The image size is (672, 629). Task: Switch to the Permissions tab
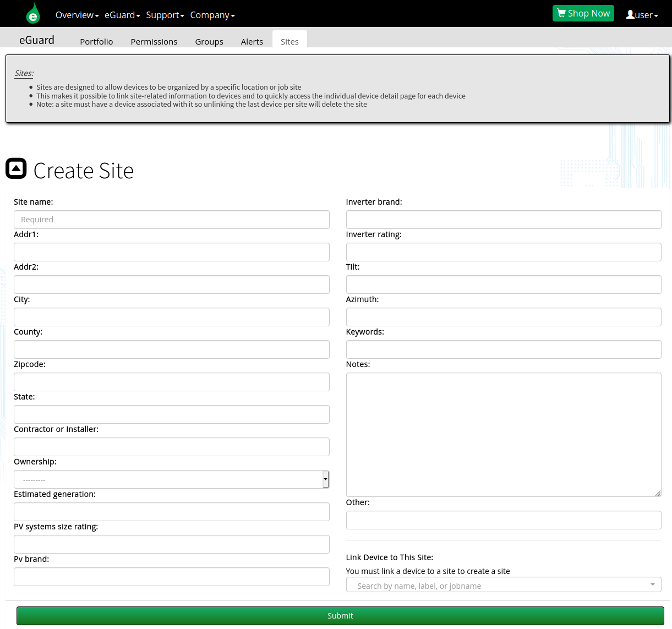(x=154, y=41)
